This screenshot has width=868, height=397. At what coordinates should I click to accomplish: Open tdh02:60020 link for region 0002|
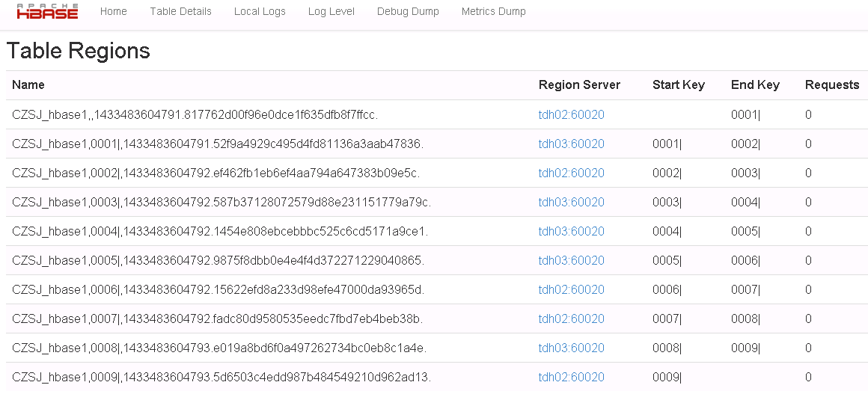coord(571,173)
